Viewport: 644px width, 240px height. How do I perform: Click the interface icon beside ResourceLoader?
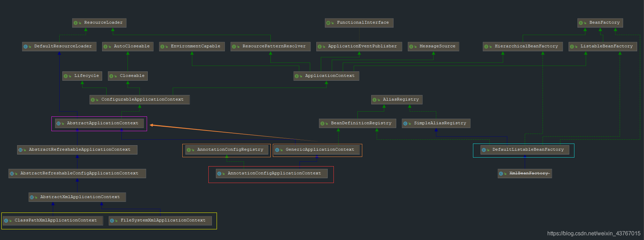(76, 23)
